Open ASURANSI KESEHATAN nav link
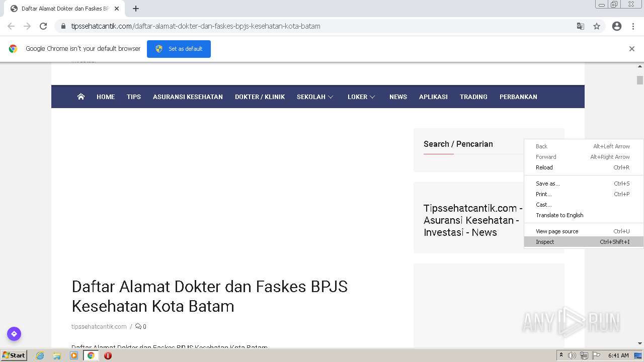Screen dimensions: 644x362 188,97
